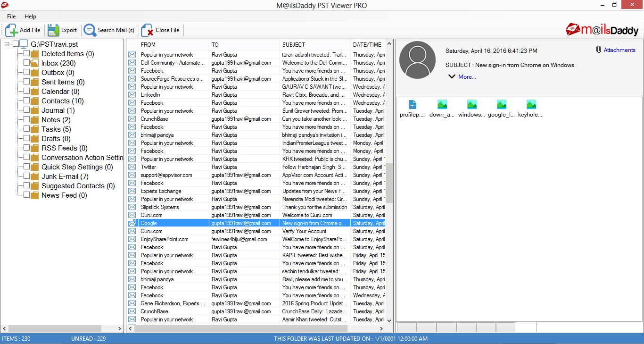Viewport: 644px width, 344px height.
Task: Check the News Feed checkbox
Action: point(26,195)
